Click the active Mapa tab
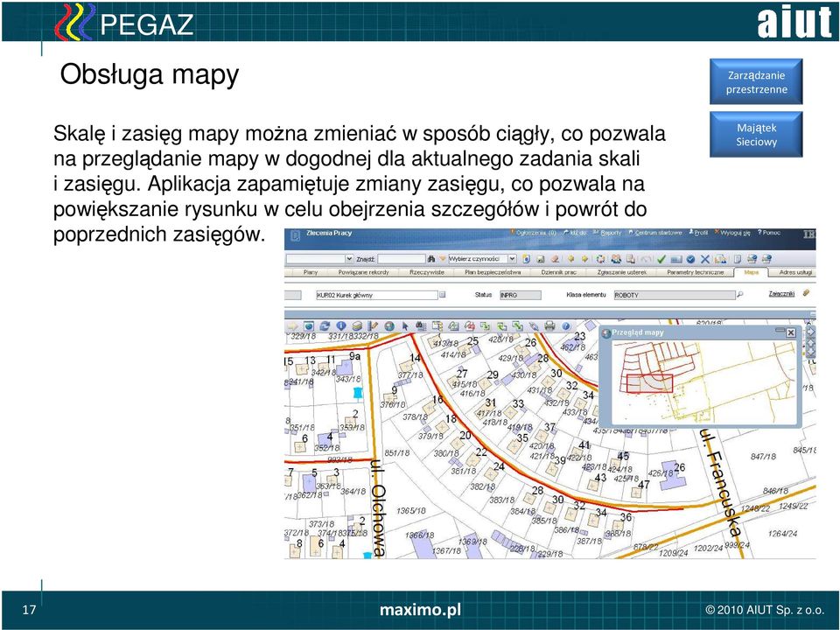840x630 pixels. pyautogui.click(x=752, y=272)
